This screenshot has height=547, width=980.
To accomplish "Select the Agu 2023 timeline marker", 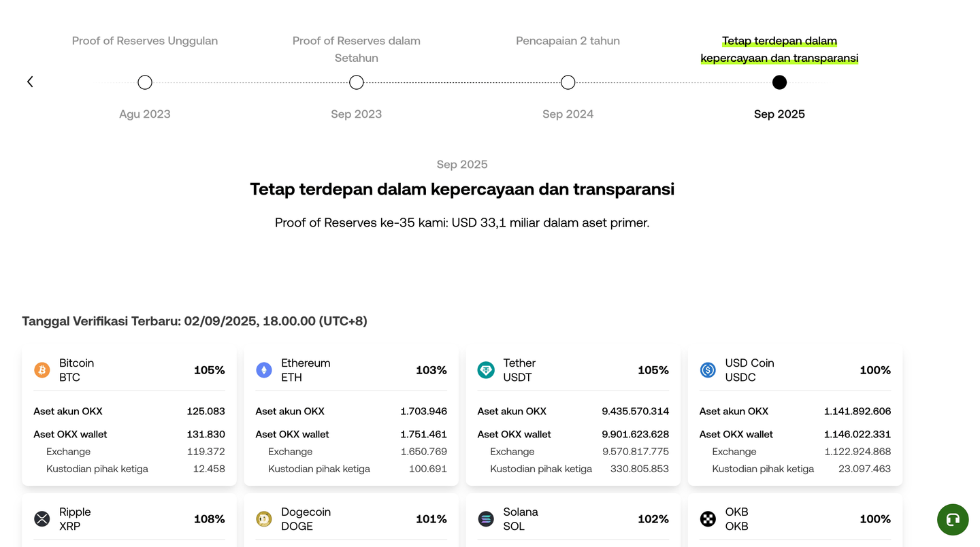I will click(x=145, y=82).
